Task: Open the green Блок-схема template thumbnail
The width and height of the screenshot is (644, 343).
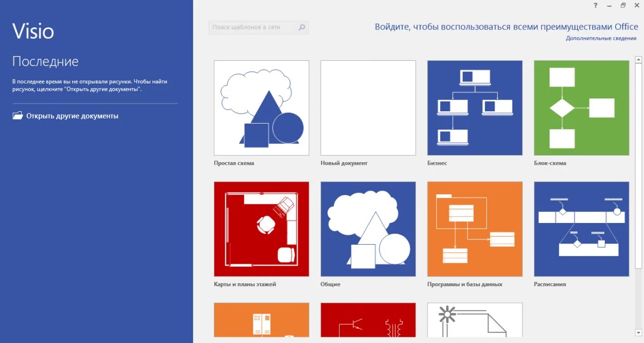Action: point(581,108)
